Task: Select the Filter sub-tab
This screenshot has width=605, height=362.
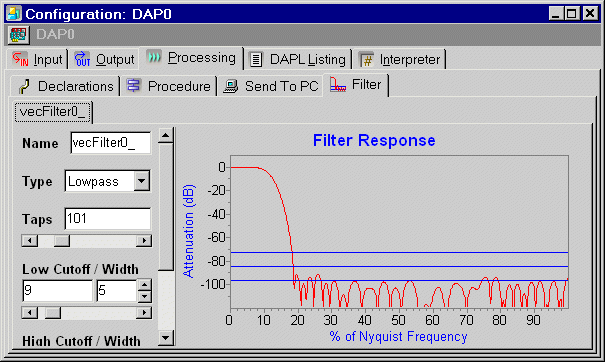Action: [x=356, y=85]
